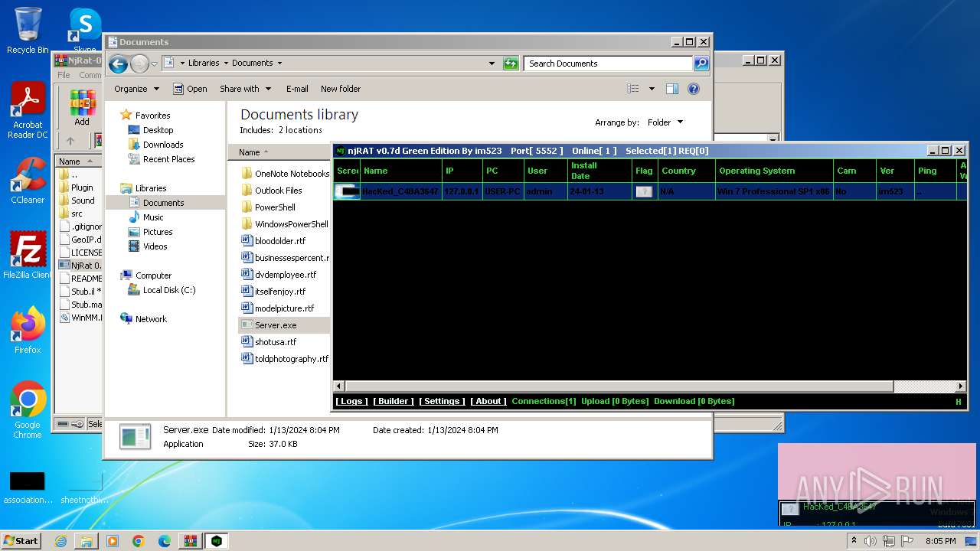Click the green refresh icon in address bar

click(511, 64)
